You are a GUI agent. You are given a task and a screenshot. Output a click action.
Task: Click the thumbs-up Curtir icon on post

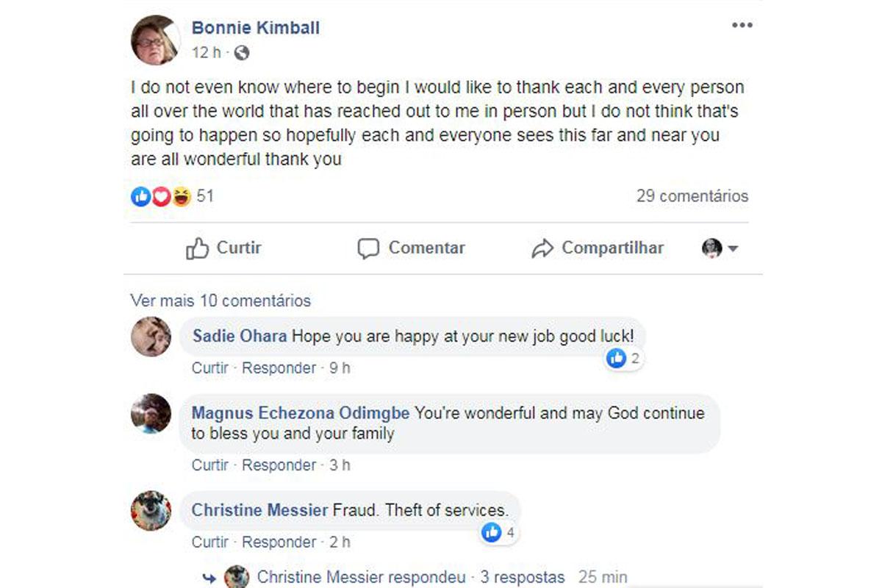[x=197, y=248]
